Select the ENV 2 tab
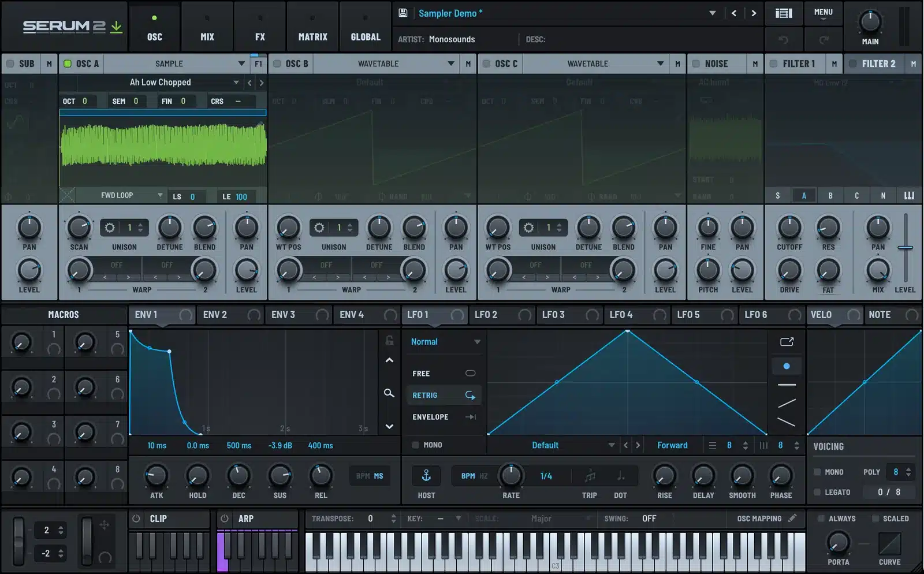This screenshot has width=924, height=574. pyautogui.click(x=231, y=315)
